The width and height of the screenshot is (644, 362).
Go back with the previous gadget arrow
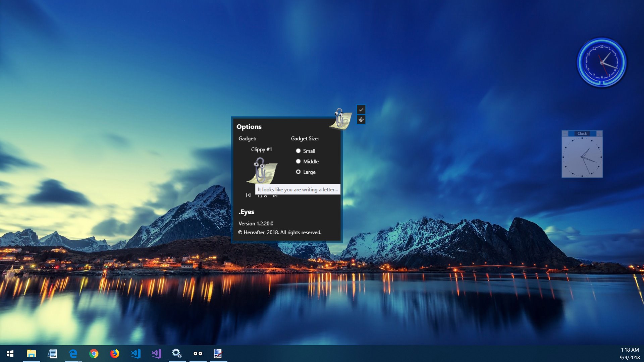point(248,195)
